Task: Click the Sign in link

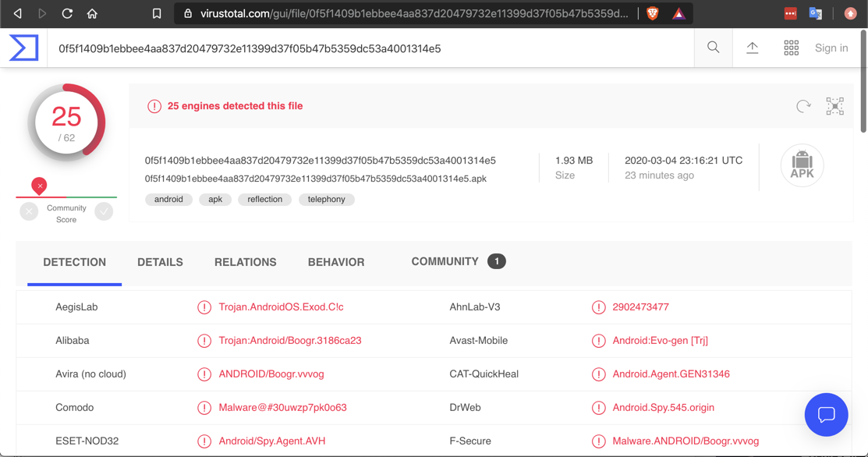Action: click(x=831, y=48)
